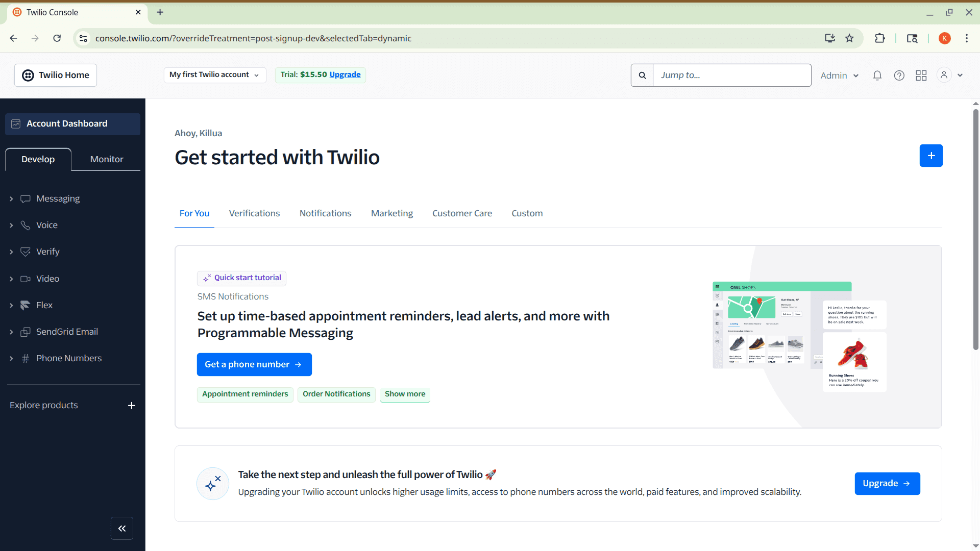980x551 pixels.
Task: Click the search magnifier icon
Action: point(642,76)
